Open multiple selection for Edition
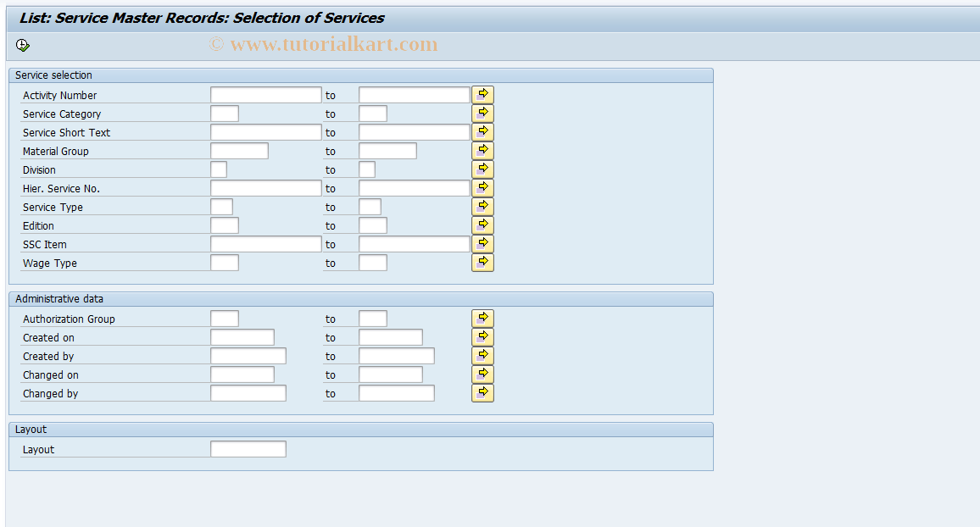Screen dimensions: 980x527 (x=482, y=225)
